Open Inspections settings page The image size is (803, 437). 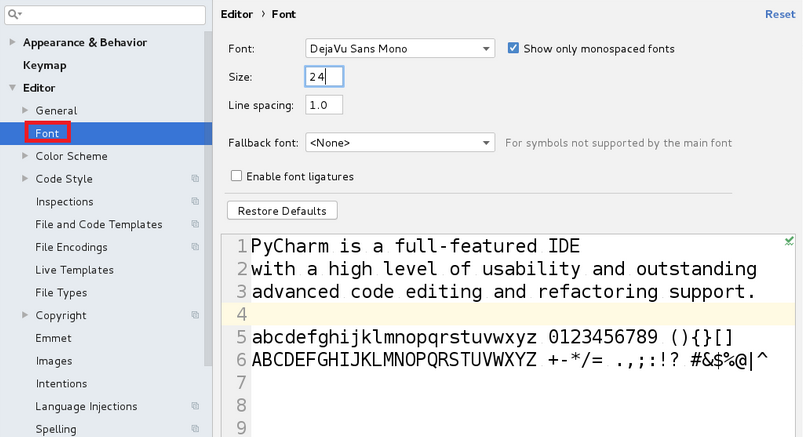(x=65, y=201)
